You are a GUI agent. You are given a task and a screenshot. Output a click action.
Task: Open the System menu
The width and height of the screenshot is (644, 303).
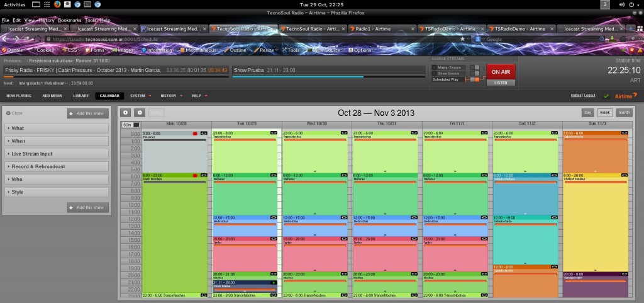pyautogui.click(x=140, y=96)
